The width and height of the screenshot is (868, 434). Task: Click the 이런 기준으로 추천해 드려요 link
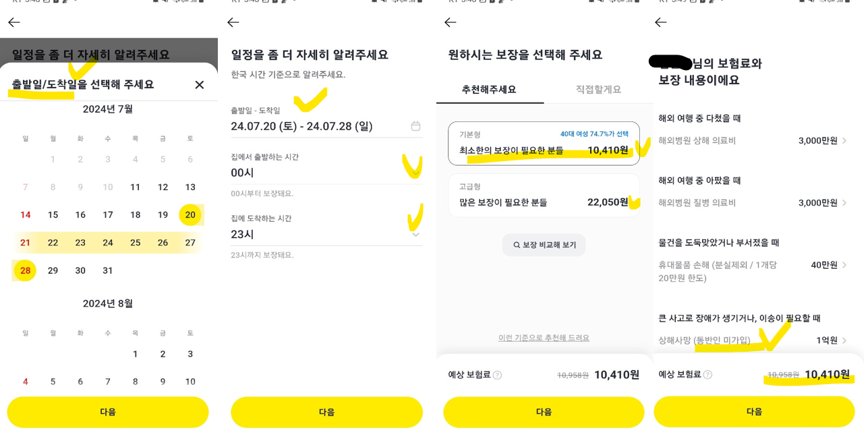[544, 337]
